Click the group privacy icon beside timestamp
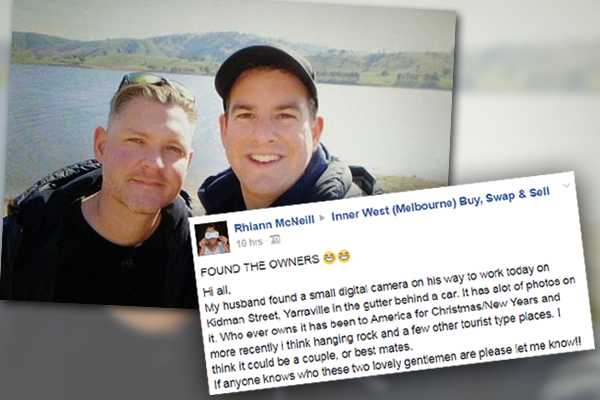The width and height of the screenshot is (600, 400). pos(276,240)
